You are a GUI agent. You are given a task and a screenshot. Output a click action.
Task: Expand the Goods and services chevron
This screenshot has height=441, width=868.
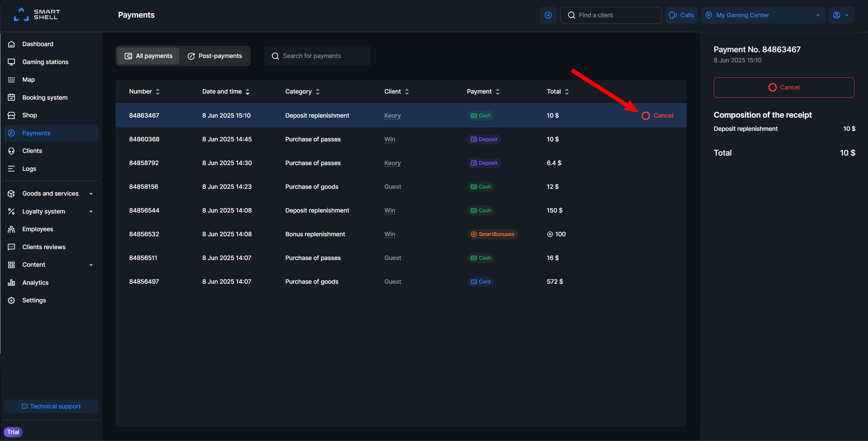point(91,194)
